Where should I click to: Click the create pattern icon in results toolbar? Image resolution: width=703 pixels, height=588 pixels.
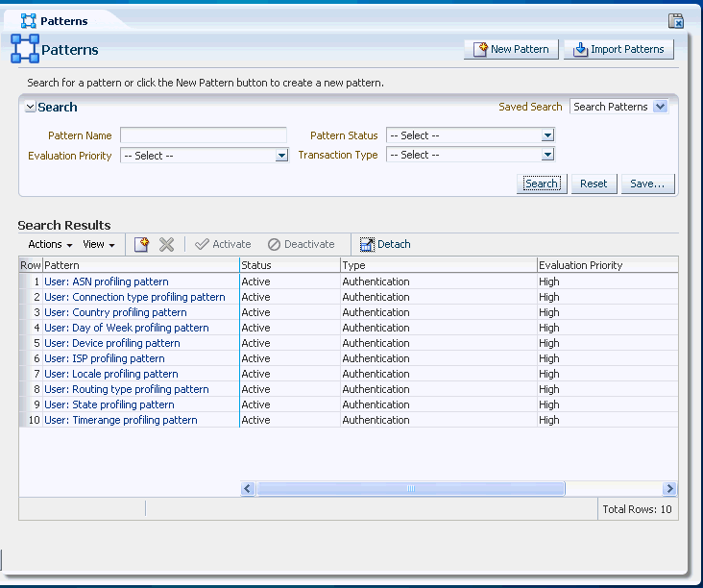[x=142, y=245]
